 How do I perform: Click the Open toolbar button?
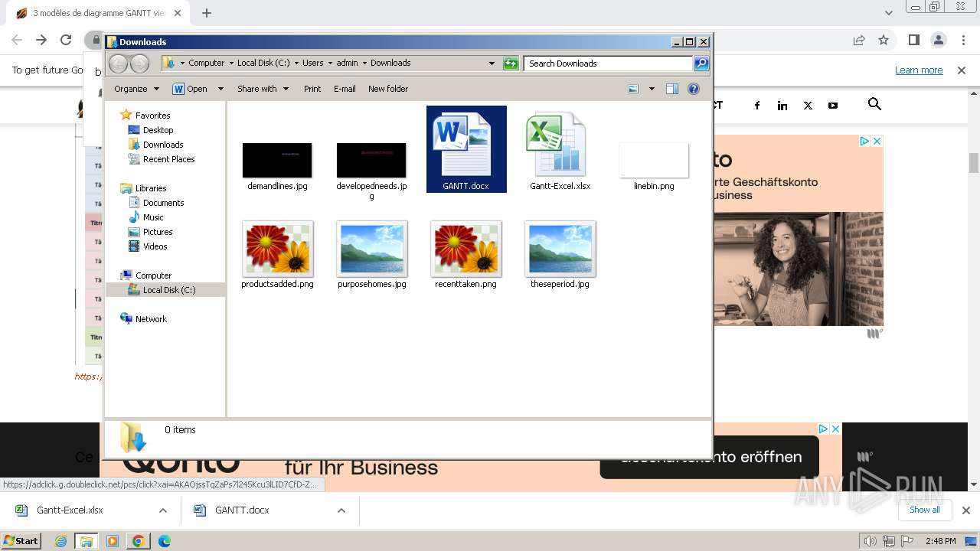(190, 89)
